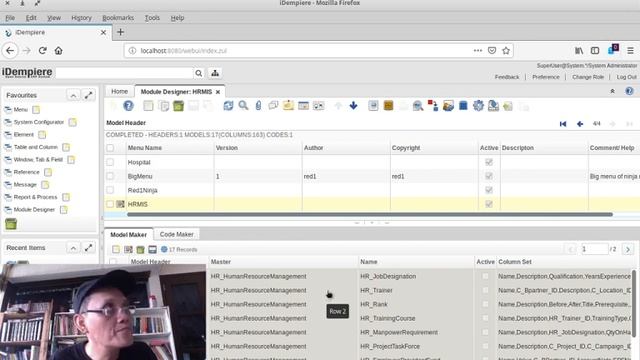Open Window, Tab & Field favourite
Viewport: 640px width, 360px height.
[x=38, y=160]
